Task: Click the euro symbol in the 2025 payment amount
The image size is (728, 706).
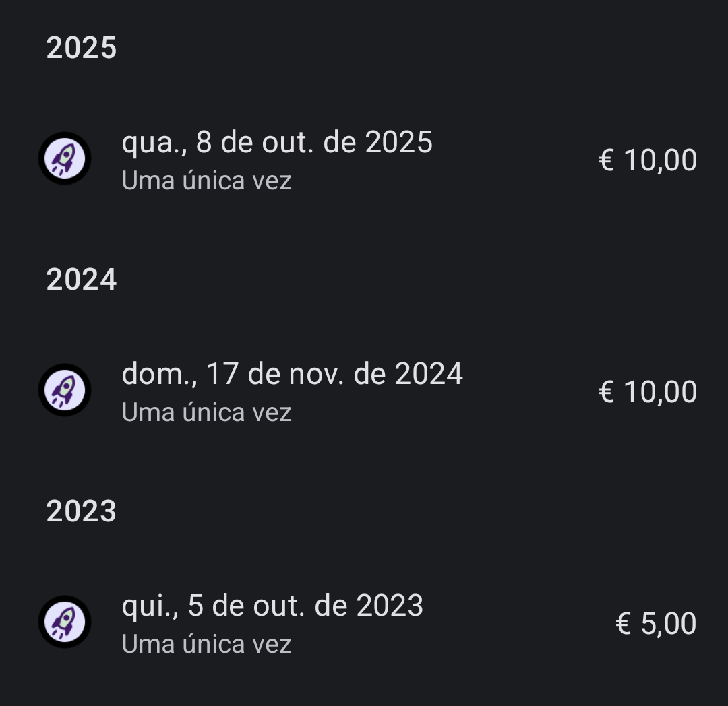Action: (x=607, y=160)
